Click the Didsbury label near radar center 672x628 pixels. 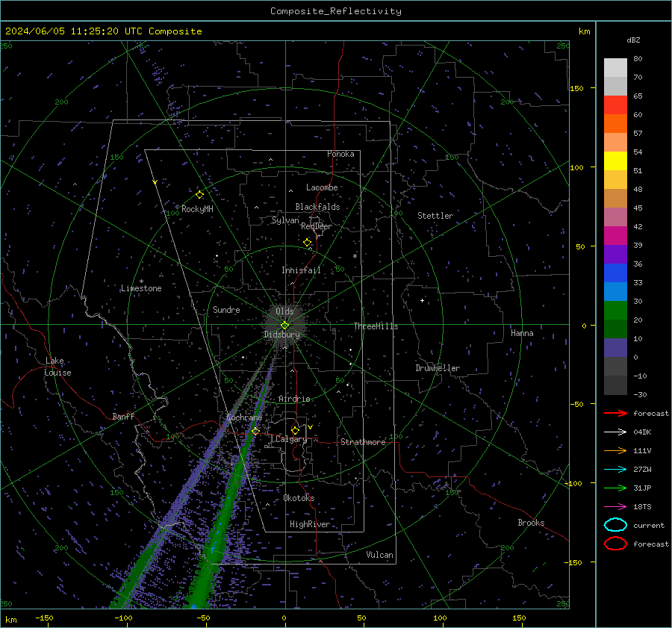tap(281, 335)
